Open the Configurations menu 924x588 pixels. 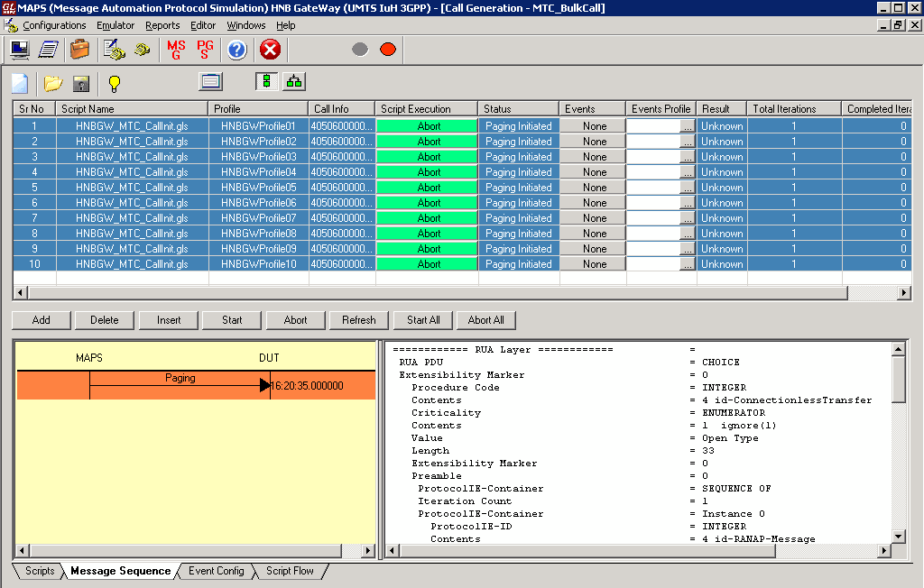click(54, 25)
